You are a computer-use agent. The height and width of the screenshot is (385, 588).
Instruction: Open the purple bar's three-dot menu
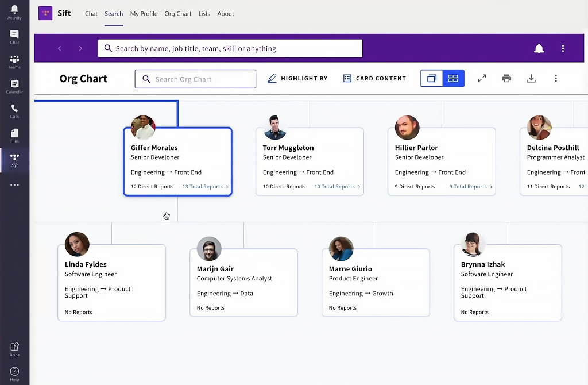coord(563,48)
